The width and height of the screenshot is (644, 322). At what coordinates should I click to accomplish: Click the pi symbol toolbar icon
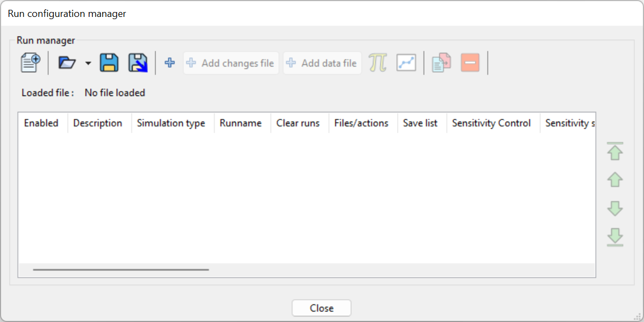[x=377, y=63]
